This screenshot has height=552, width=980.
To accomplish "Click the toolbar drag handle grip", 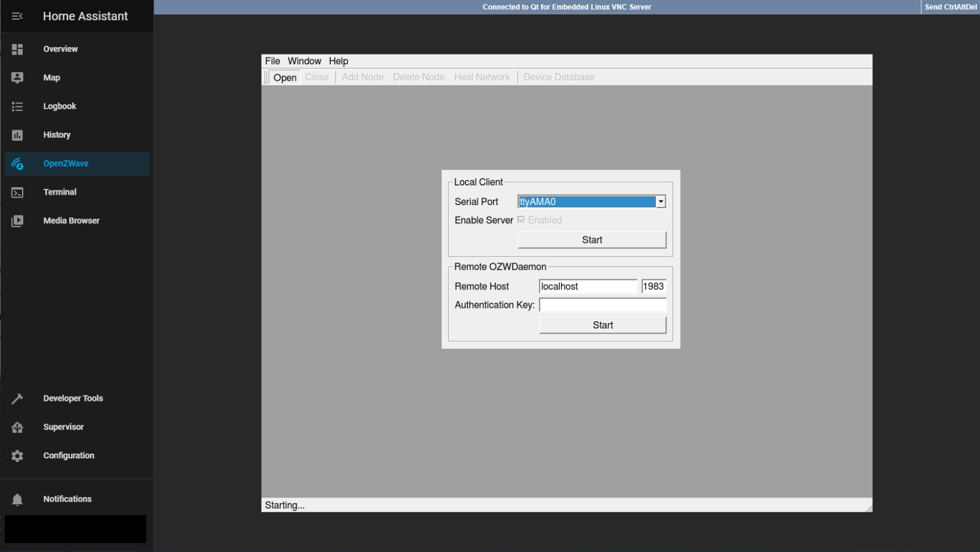I will click(x=266, y=77).
